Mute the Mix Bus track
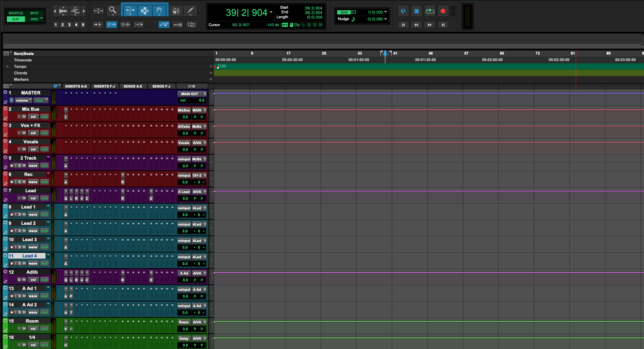 [24, 117]
